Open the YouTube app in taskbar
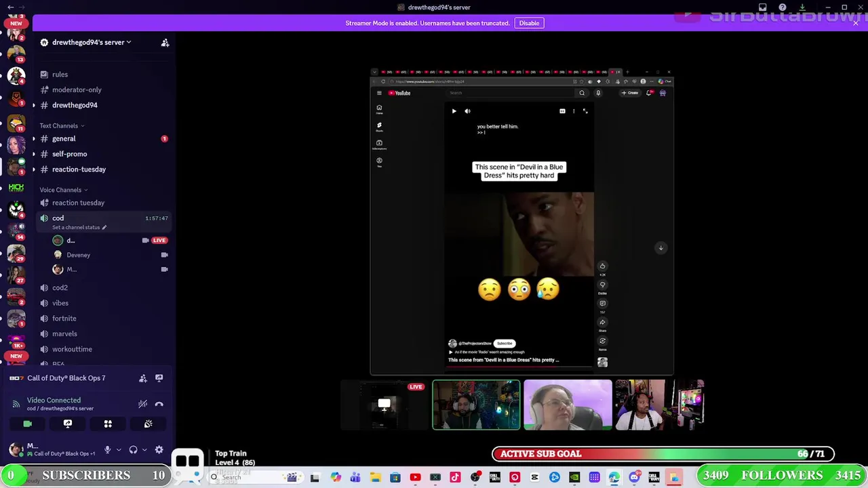The width and height of the screenshot is (868, 488). 415,478
